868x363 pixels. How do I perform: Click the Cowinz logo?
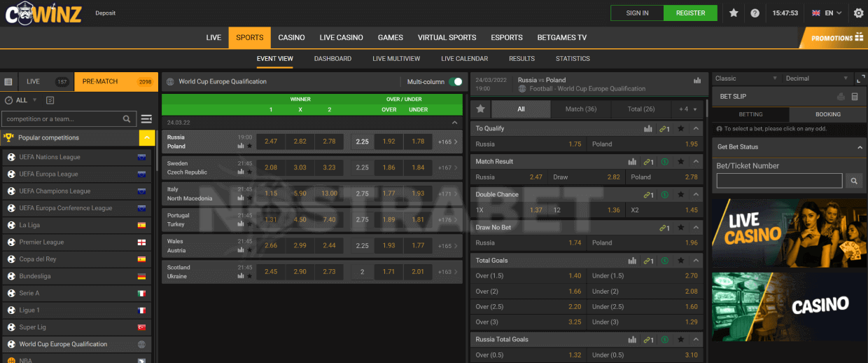(43, 13)
